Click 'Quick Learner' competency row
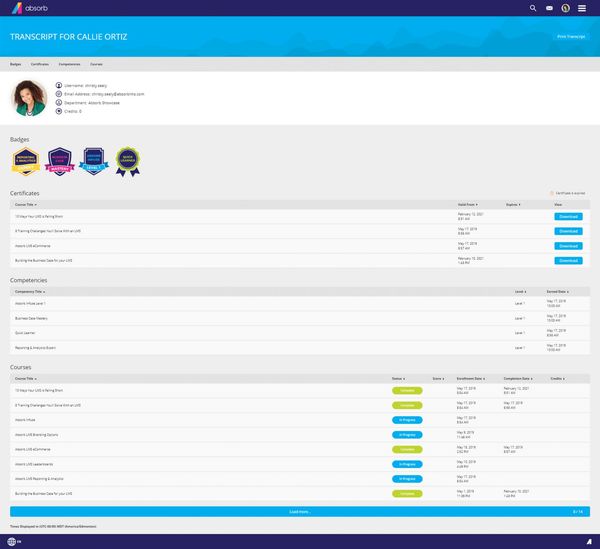Image resolution: width=600 pixels, height=549 pixels. point(300,333)
